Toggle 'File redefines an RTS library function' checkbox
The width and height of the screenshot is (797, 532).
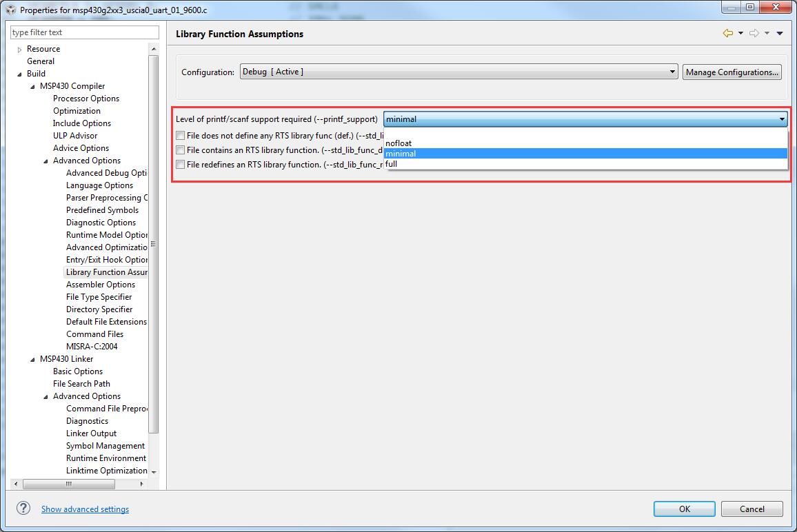coord(180,164)
